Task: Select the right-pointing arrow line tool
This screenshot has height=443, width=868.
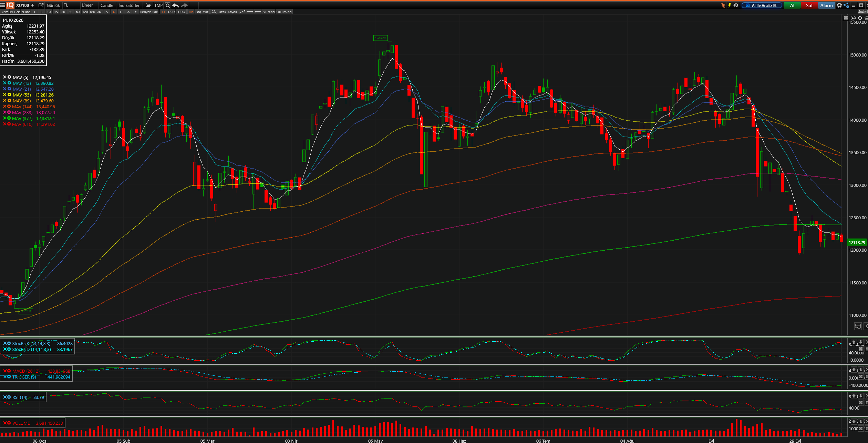Action: [x=250, y=12]
